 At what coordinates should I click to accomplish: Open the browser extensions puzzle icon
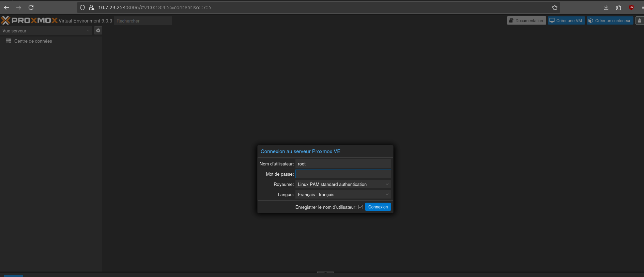[x=618, y=8]
